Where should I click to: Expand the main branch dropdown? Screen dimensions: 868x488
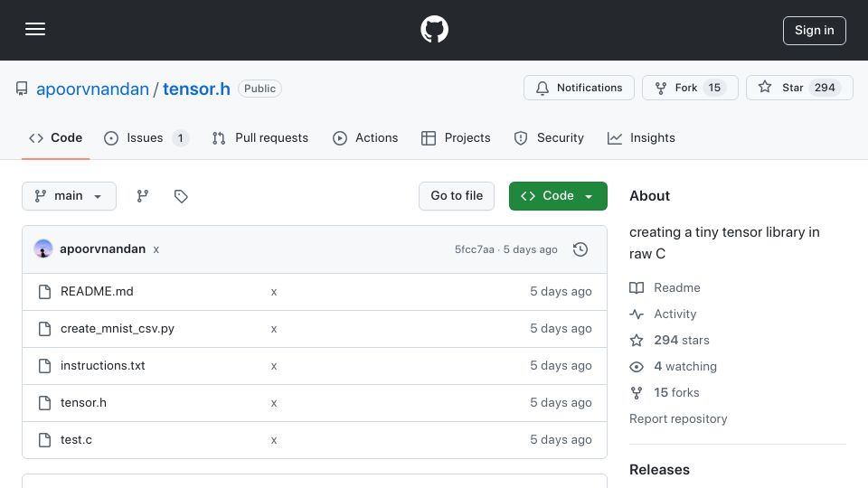[x=70, y=196]
